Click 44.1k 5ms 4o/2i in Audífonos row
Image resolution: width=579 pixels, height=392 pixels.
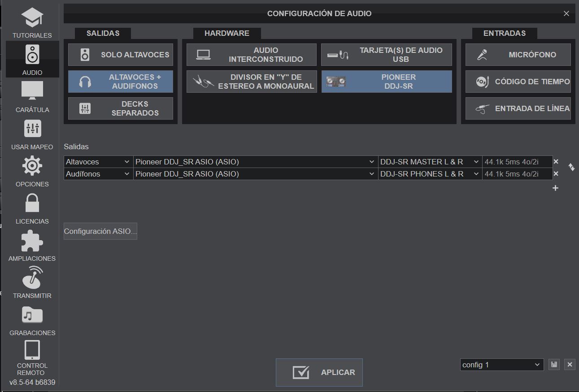512,174
